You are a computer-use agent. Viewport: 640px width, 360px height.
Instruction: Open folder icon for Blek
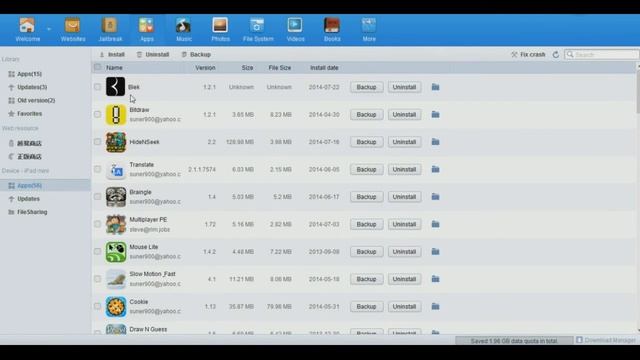[436, 87]
